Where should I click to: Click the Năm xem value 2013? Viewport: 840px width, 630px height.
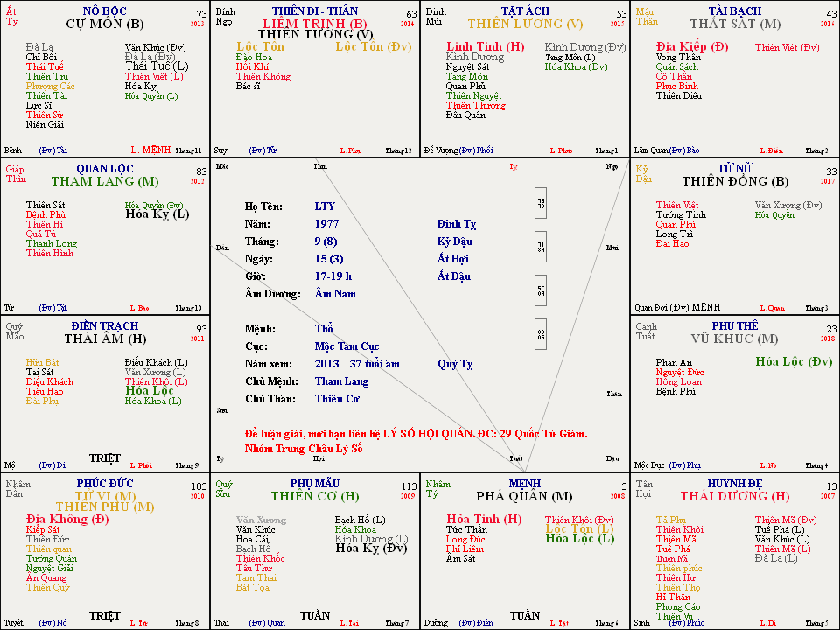coord(327,364)
